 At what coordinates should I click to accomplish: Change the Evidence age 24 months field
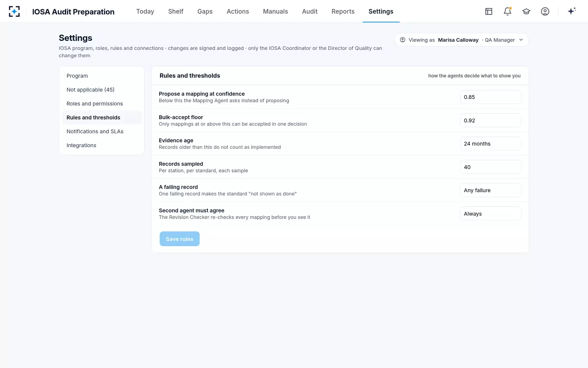pos(490,144)
